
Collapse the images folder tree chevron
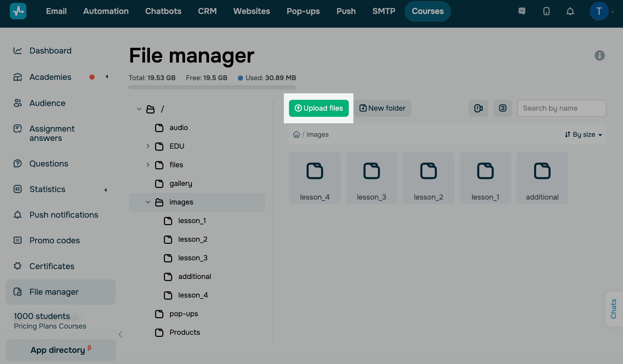coord(148,202)
